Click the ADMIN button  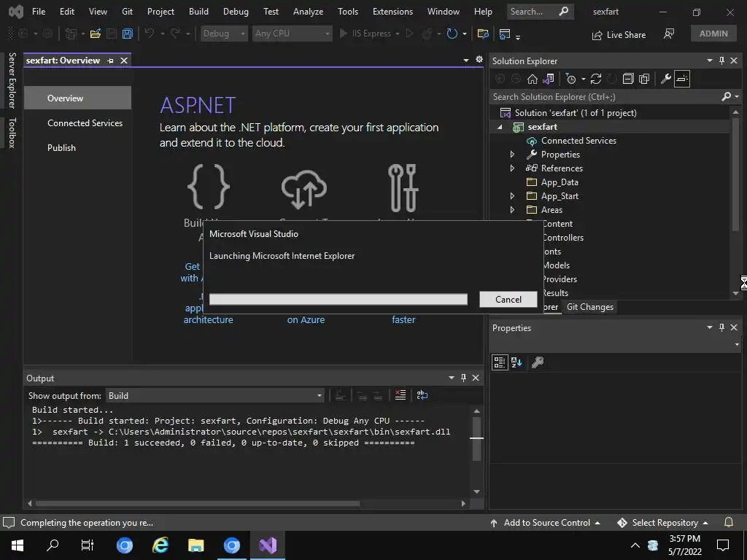click(713, 34)
